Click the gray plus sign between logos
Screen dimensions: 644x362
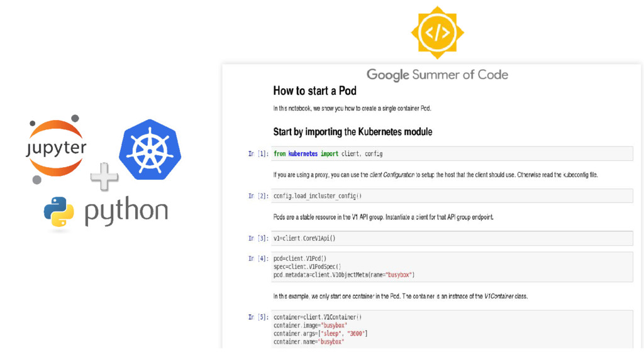coord(104,177)
